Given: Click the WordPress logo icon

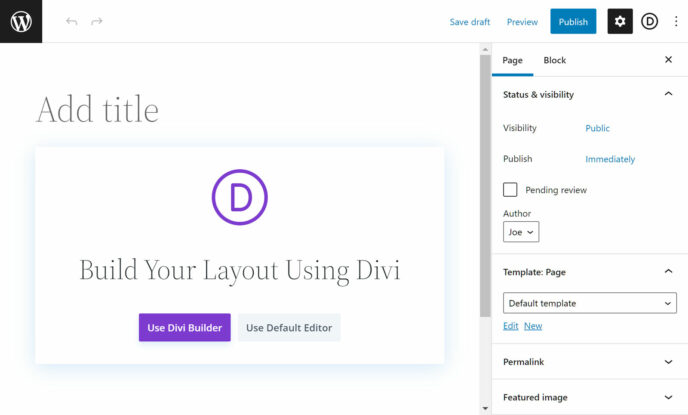Looking at the screenshot, I should point(21,21).
